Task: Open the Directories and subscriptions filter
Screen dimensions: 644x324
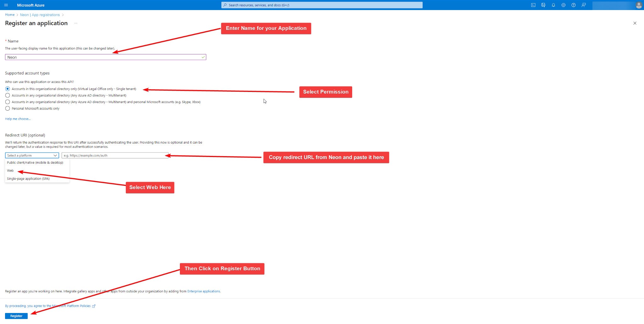Action: [x=543, y=5]
